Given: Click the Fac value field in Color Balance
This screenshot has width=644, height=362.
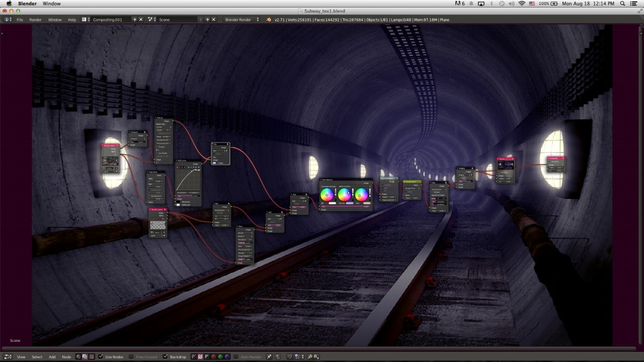Looking at the screenshot, I should (345, 206).
